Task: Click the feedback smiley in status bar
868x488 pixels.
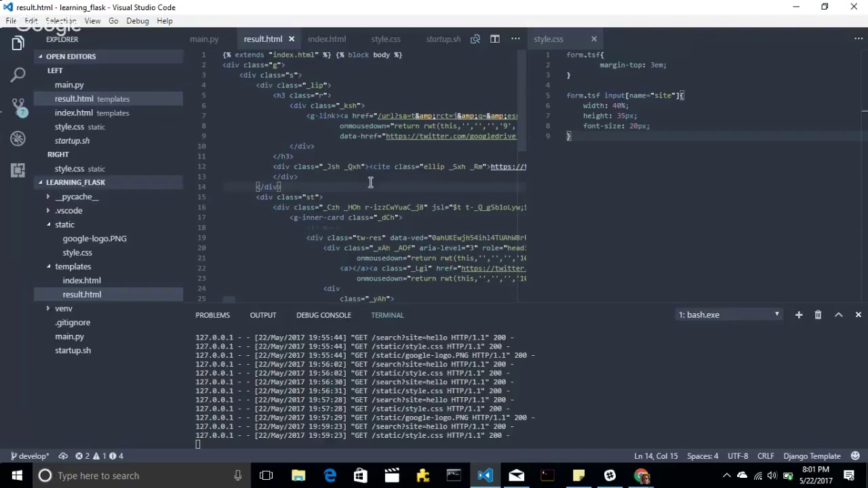Action: (x=856, y=456)
